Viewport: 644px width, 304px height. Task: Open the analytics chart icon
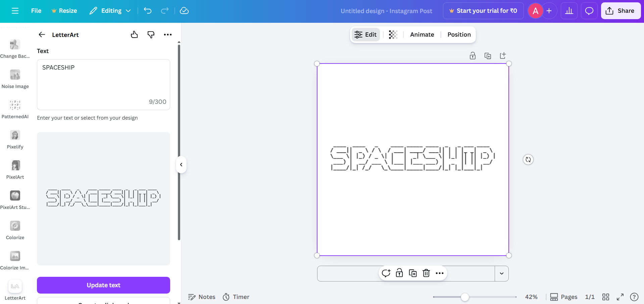(569, 11)
